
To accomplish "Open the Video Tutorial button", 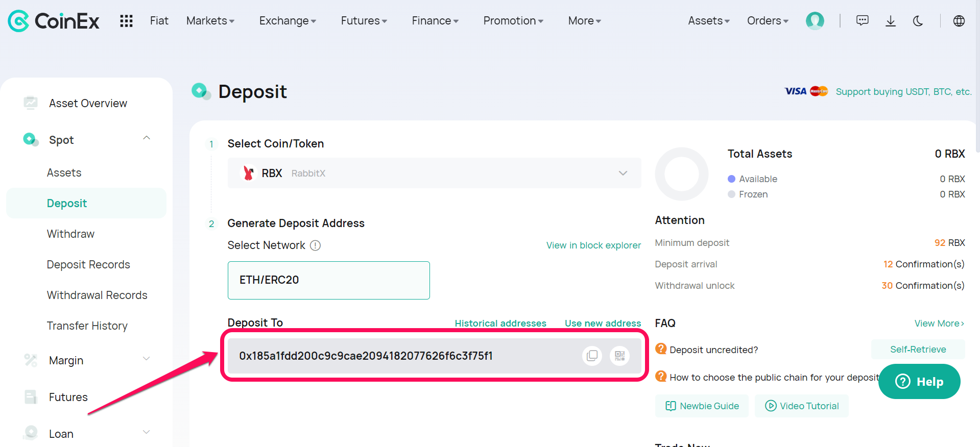I will point(801,406).
